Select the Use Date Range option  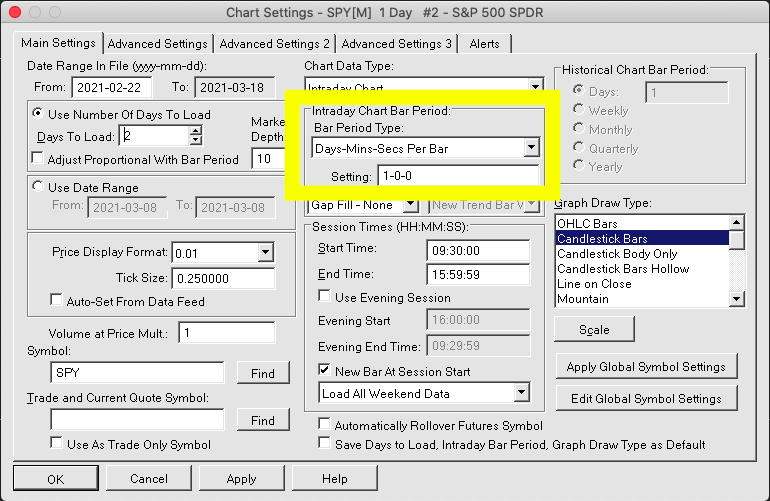pyautogui.click(x=38, y=187)
